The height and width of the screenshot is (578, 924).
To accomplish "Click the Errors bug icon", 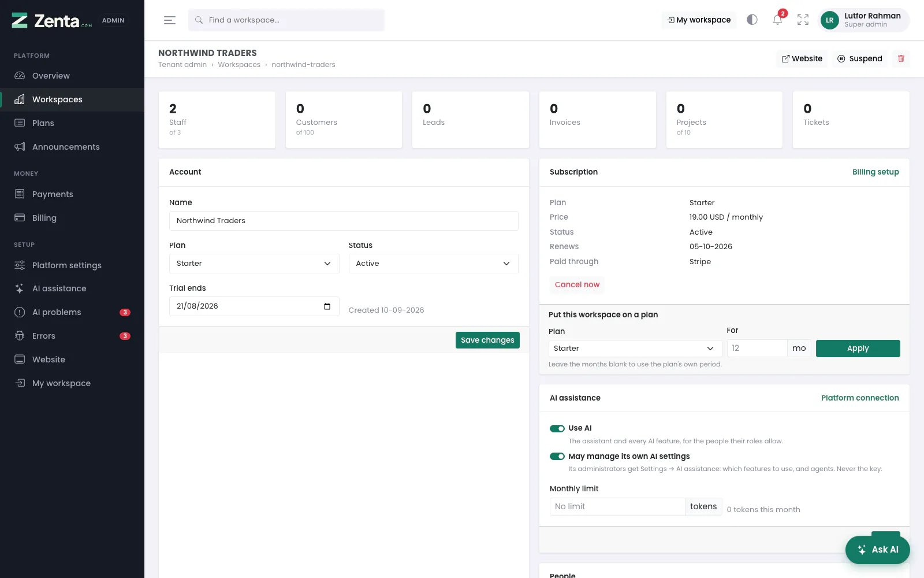I will (x=20, y=336).
